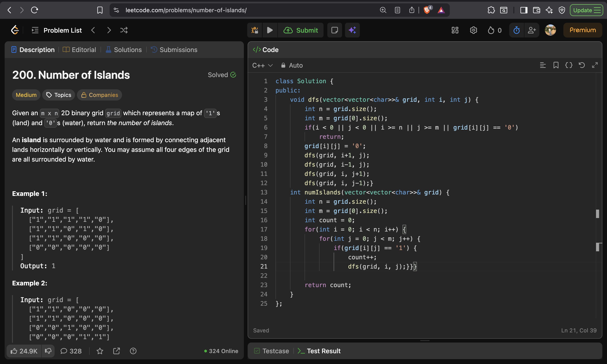Open the C++ language dropdown

pyautogui.click(x=262, y=66)
